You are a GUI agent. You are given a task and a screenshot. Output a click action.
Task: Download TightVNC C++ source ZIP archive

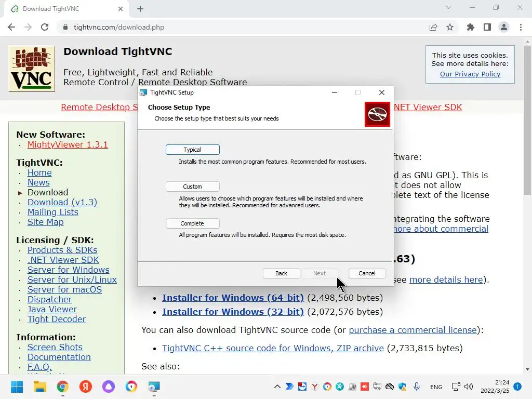coord(273,348)
